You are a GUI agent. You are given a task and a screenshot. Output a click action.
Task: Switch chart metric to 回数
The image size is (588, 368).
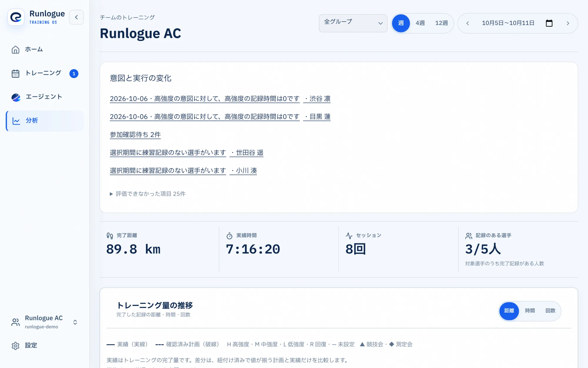tap(550, 311)
